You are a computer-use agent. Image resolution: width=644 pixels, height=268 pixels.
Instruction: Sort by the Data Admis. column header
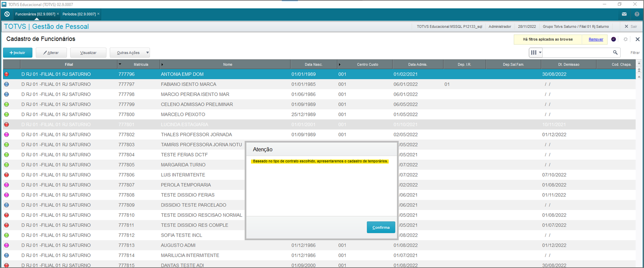pos(418,64)
